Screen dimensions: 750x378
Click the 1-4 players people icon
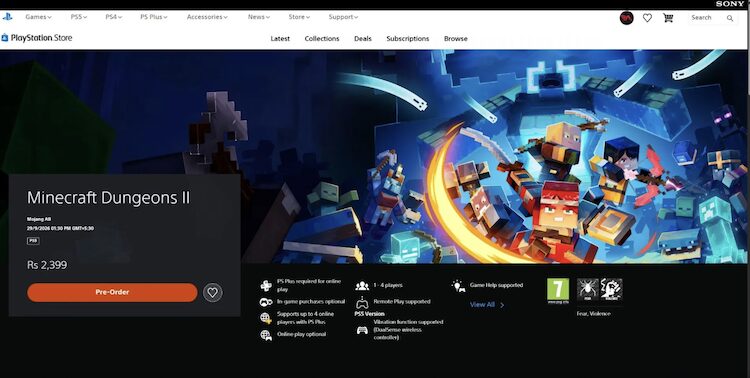pos(362,286)
